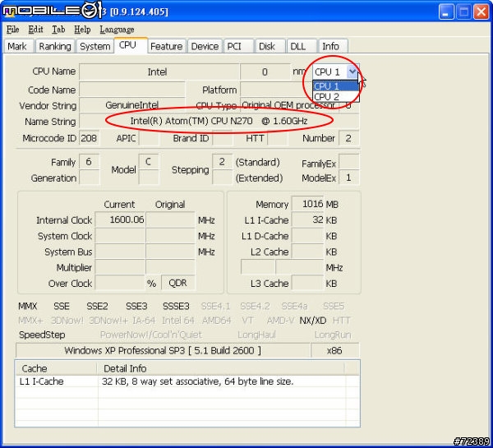
Task: Click the Number value 2 field
Action: coord(348,138)
